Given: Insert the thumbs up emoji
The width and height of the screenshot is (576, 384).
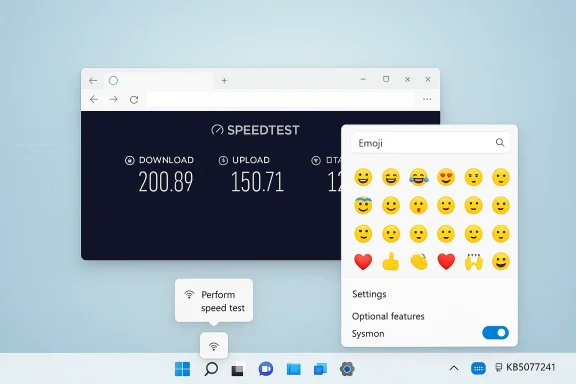Looking at the screenshot, I should tap(391, 261).
